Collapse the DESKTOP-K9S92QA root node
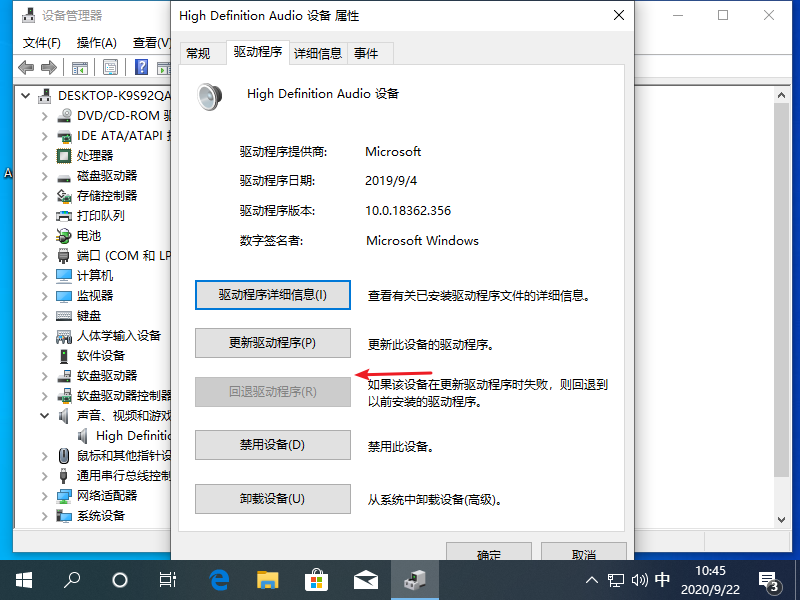The height and width of the screenshot is (600, 800). point(26,95)
